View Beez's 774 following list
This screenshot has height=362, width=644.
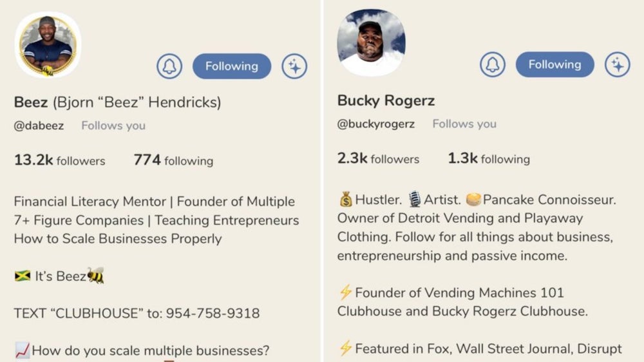point(173,160)
